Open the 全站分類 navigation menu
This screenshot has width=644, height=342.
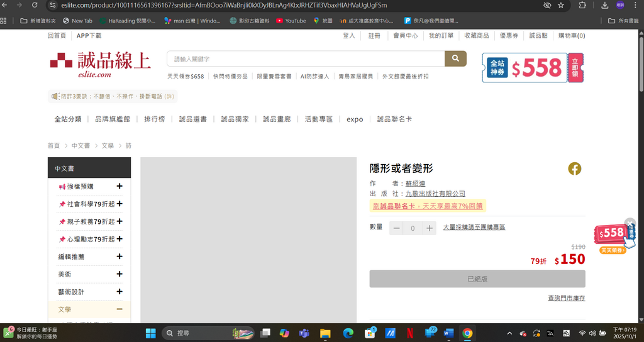67,119
